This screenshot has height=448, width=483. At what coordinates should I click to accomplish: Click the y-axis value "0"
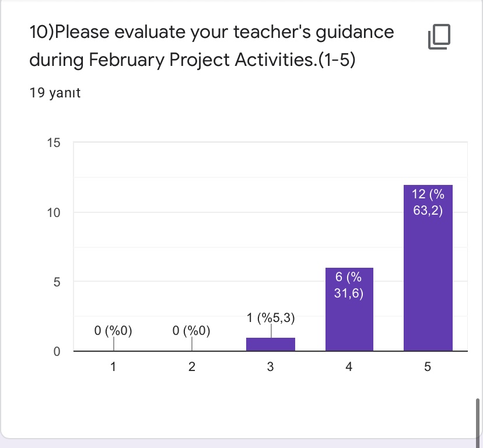click(x=56, y=352)
